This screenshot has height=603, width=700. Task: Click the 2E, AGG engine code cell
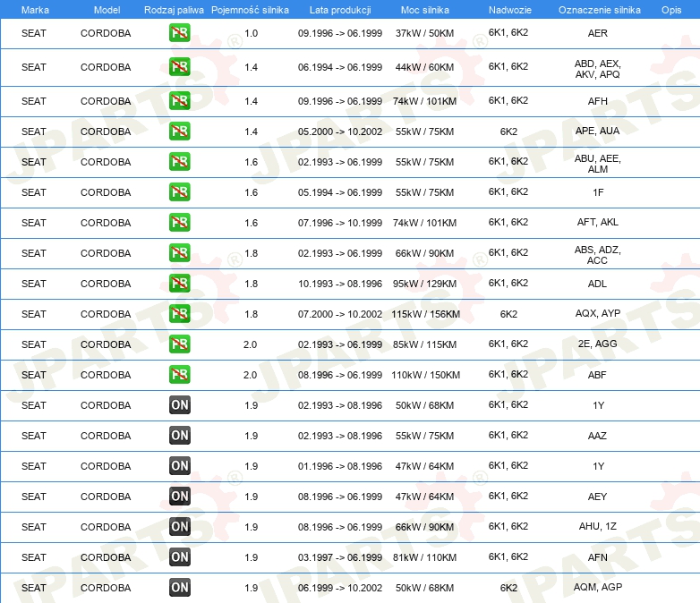tap(598, 344)
